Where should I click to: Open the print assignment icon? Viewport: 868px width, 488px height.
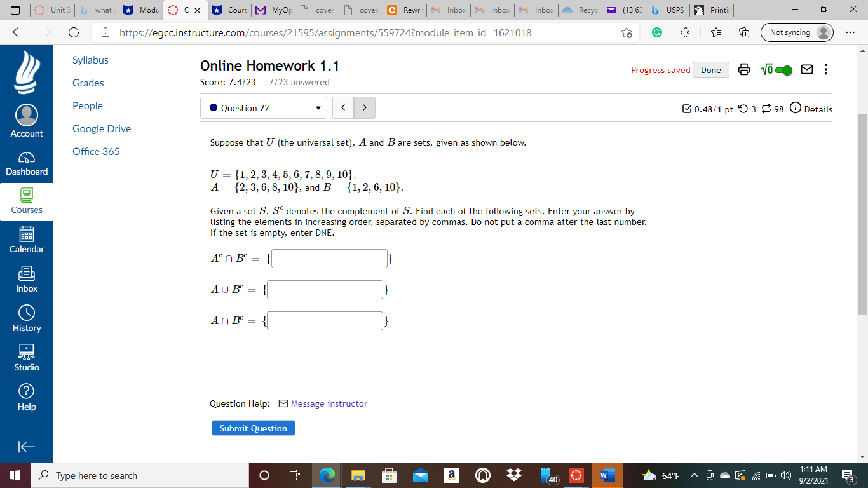(x=745, y=69)
